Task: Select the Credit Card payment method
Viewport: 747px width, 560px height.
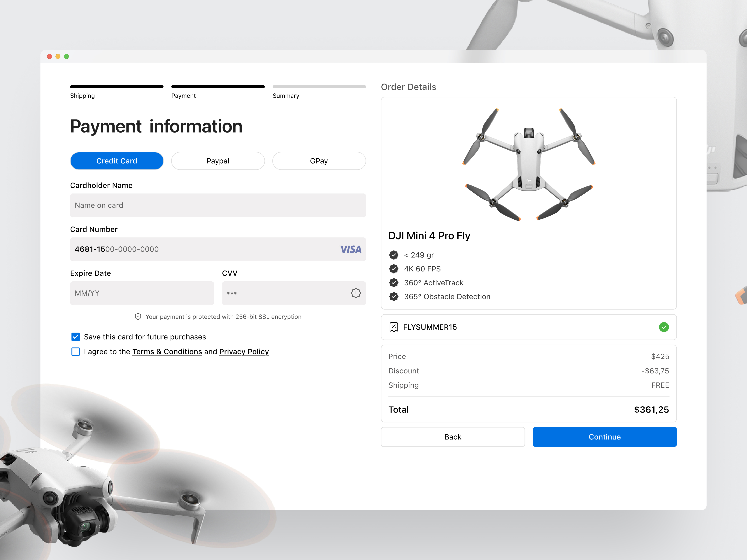Action: 117,161
